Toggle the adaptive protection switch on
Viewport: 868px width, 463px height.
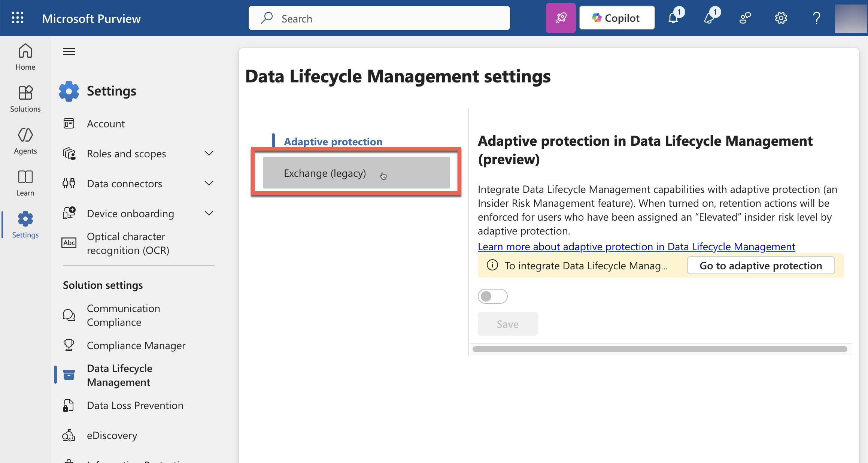pyautogui.click(x=493, y=296)
